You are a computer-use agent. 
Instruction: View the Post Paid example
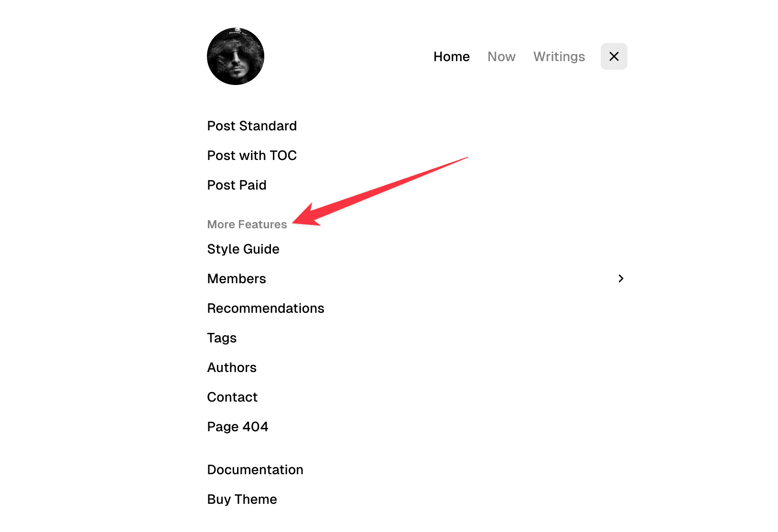(237, 185)
